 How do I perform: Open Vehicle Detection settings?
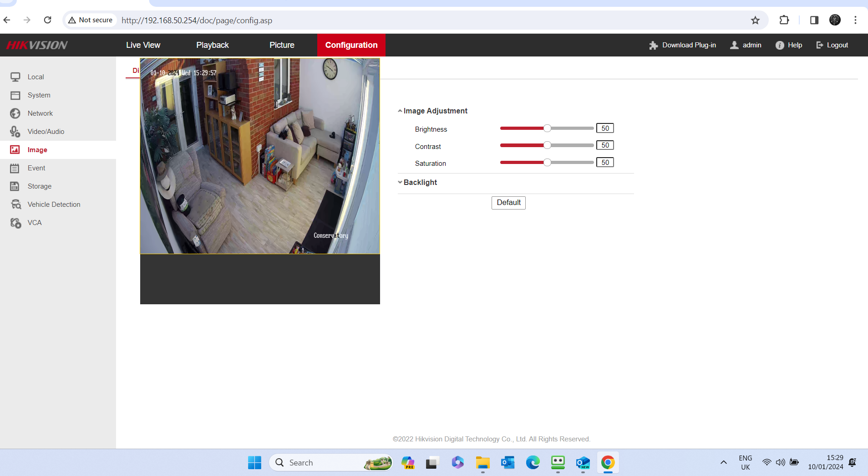(15, 204)
